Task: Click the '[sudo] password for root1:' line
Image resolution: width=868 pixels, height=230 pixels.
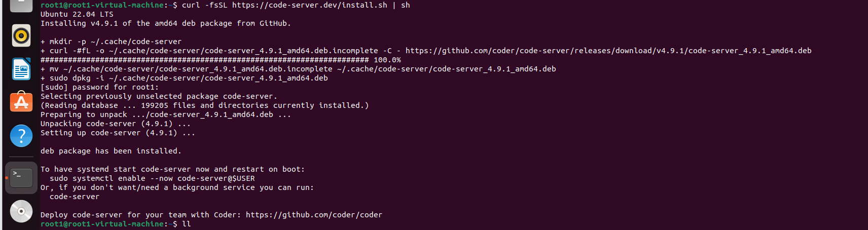Action: (99, 87)
